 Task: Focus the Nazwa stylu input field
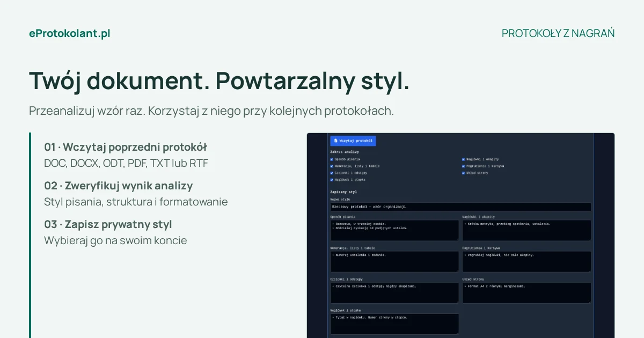pos(460,207)
